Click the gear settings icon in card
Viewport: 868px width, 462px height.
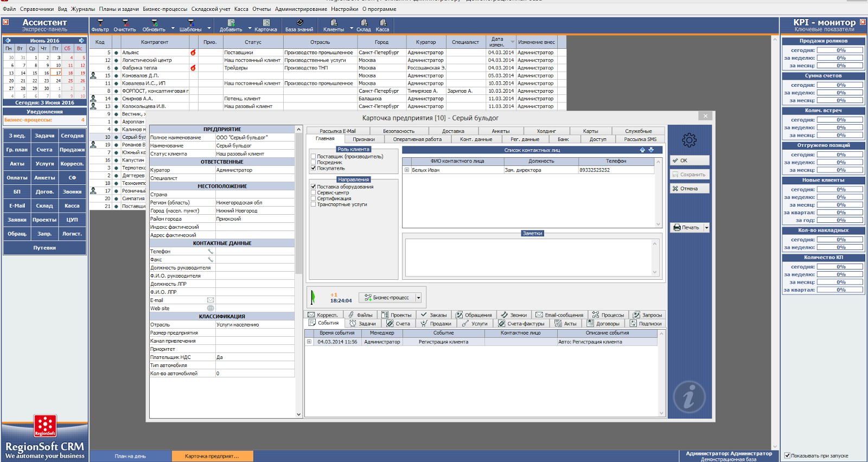pyautogui.click(x=689, y=140)
